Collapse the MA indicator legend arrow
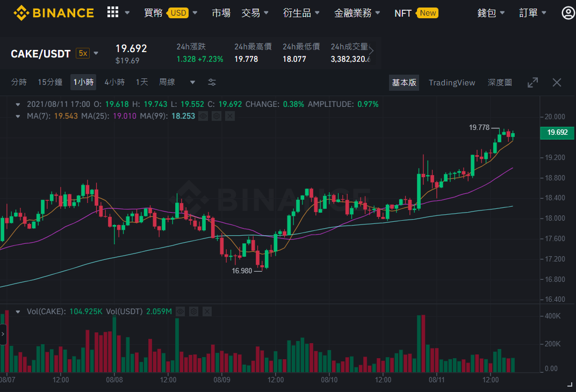This screenshot has height=392, width=576. pyautogui.click(x=18, y=117)
